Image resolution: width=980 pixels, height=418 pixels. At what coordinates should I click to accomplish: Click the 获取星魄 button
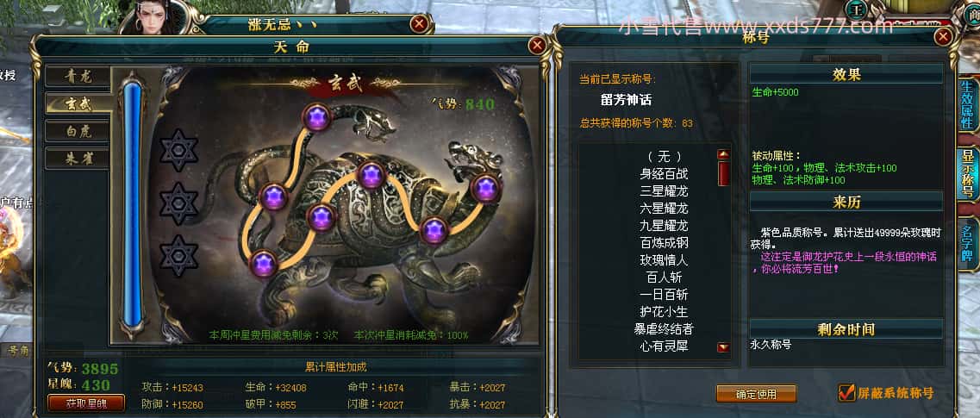86,403
